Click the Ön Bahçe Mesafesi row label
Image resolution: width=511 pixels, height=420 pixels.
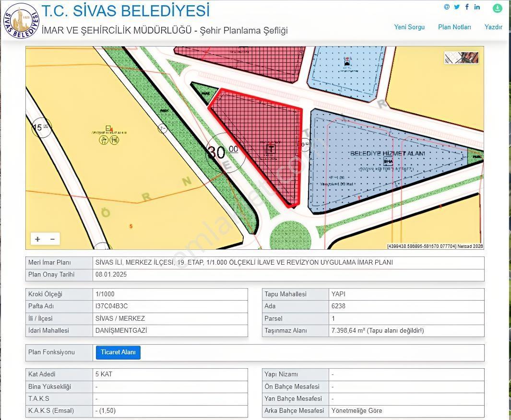coord(292,386)
